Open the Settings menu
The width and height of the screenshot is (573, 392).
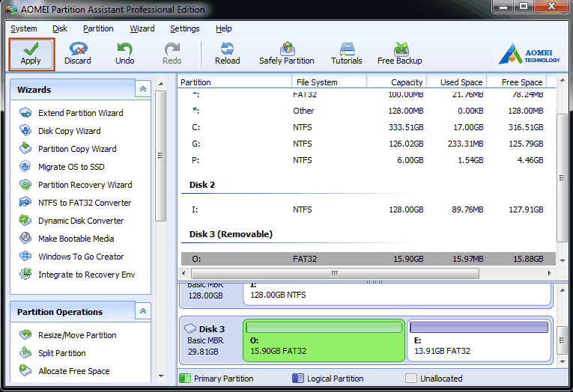point(185,28)
